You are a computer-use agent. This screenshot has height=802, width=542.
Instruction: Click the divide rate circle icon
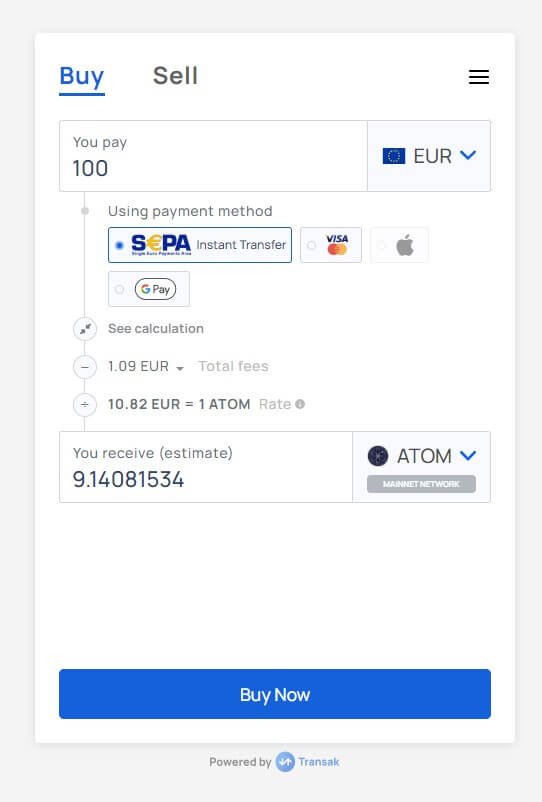coord(85,405)
